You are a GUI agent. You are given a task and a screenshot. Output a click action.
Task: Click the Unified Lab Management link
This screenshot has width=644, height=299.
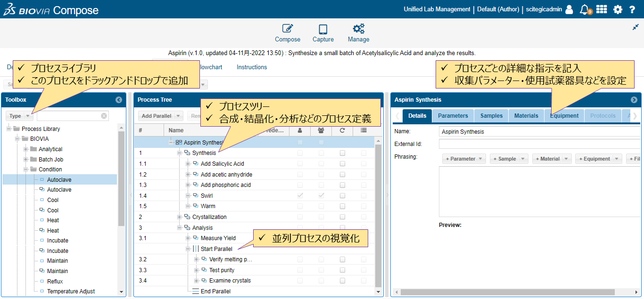point(437,9)
